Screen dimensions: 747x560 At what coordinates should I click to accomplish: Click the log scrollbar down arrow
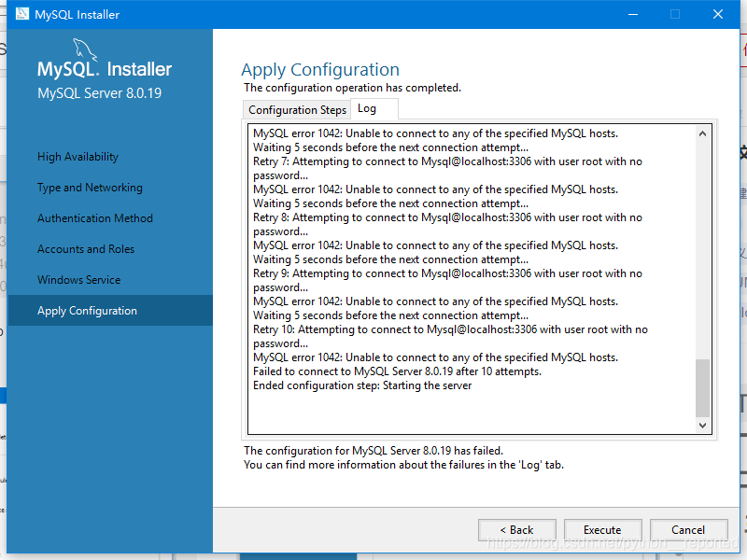pos(702,426)
